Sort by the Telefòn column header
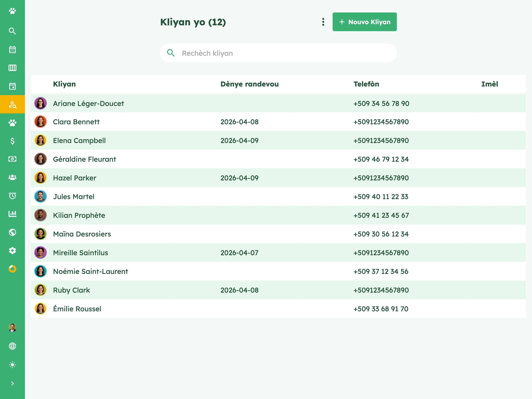This screenshot has height=399, width=532. 366,84
